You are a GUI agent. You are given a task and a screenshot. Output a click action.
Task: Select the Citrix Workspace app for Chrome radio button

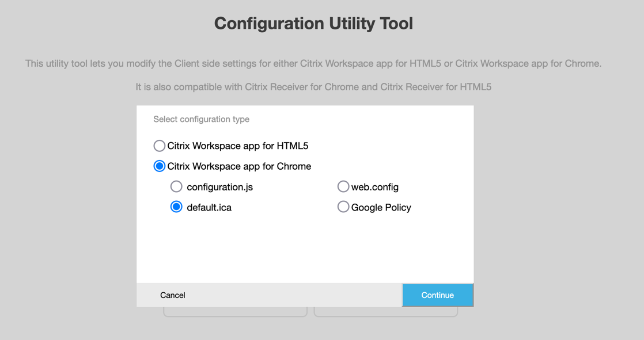pos(160,166)
